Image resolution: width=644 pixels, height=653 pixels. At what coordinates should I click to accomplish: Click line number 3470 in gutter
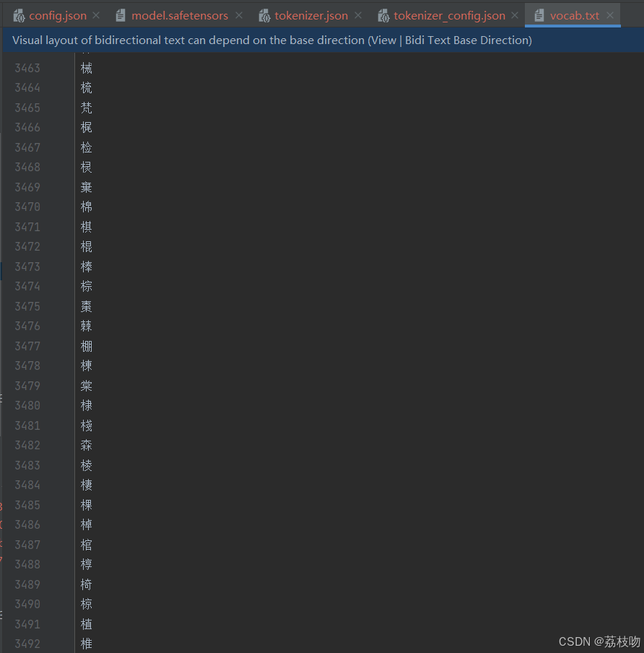click(27, 207)
